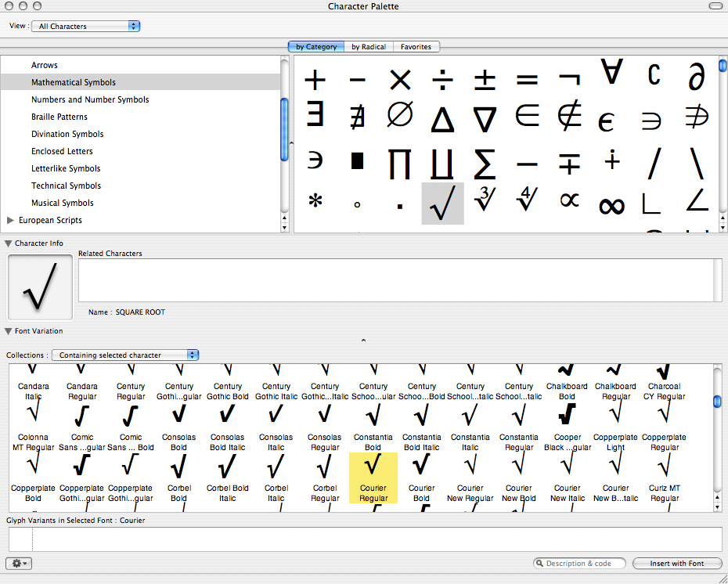
Task: Expand the European Scripts category
Action: coord(10,220)
